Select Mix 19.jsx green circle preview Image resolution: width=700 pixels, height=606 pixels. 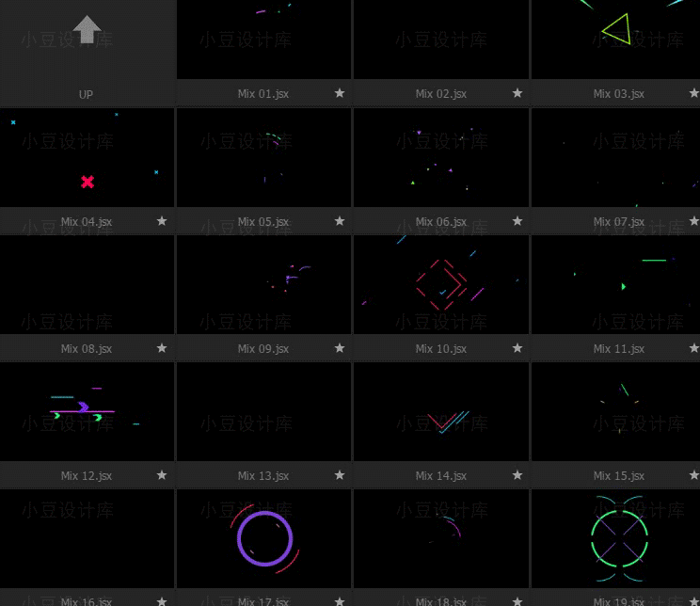point(616,538)
